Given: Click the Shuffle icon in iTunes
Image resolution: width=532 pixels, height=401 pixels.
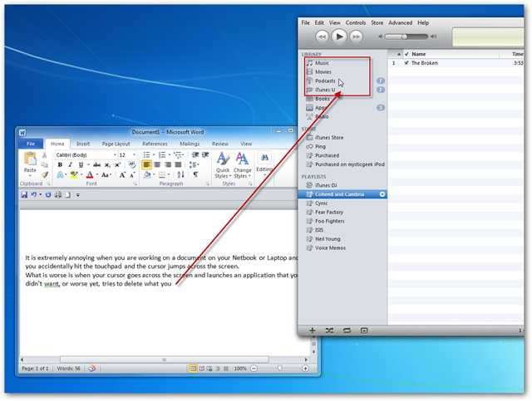Looking at the screenshot, I should click(x=329, y=330).
